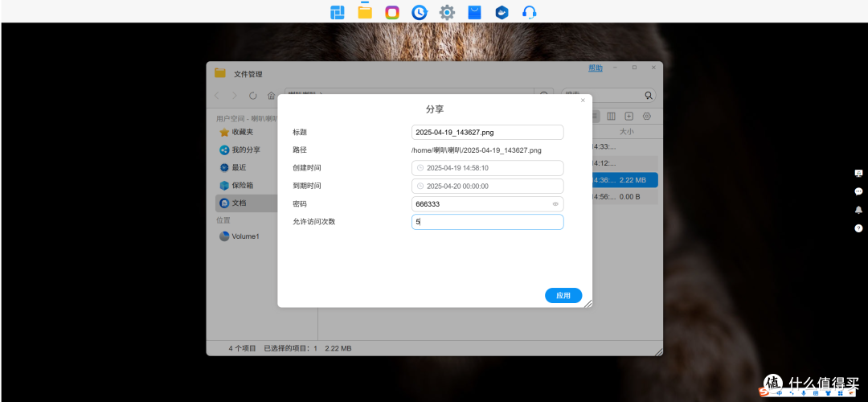Click the Sogou input method logo
Screen dimensions: 868x402
point(764,392)
